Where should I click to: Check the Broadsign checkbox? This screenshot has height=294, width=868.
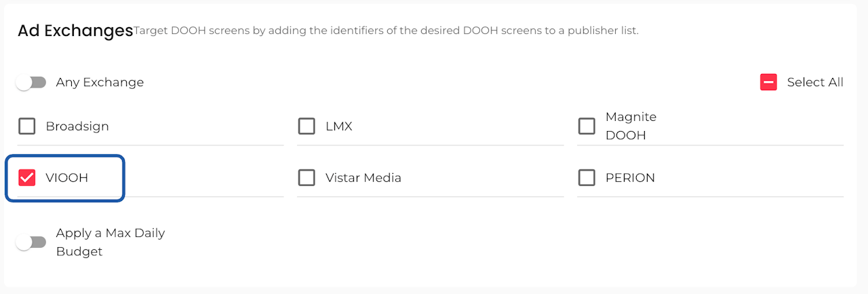[x=27, y=126]
